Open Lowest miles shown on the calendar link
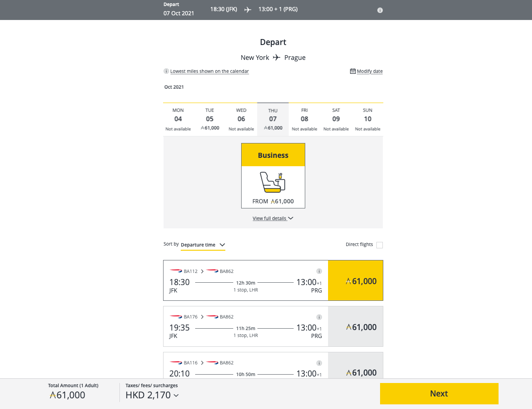532x409 pixels. tap(210, 71)
